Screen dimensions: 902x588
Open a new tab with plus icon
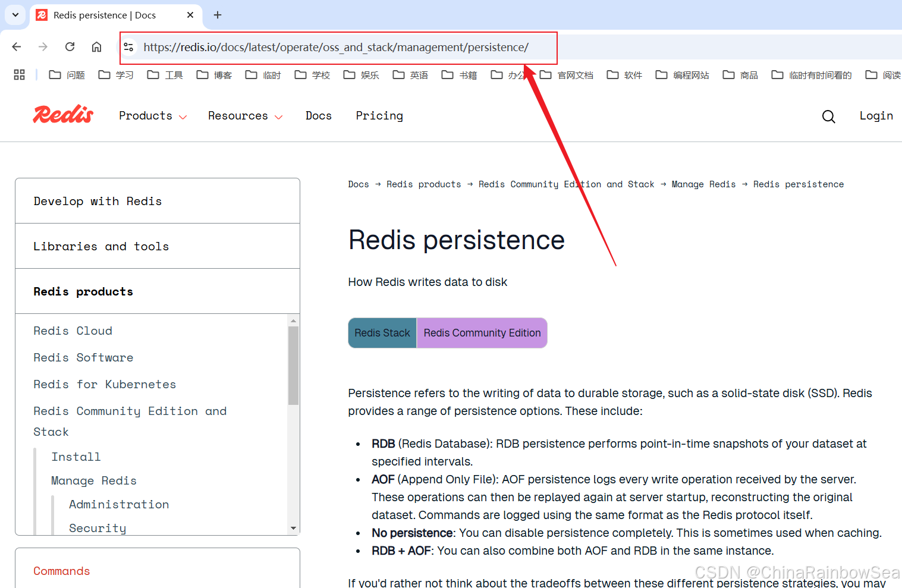[x=218, y=15]
